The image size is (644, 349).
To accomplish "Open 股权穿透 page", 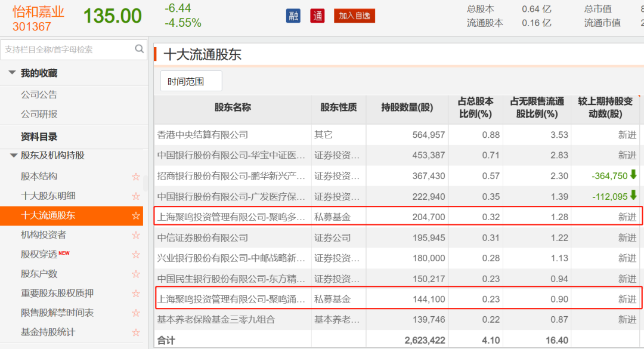I will coord(39,255).
